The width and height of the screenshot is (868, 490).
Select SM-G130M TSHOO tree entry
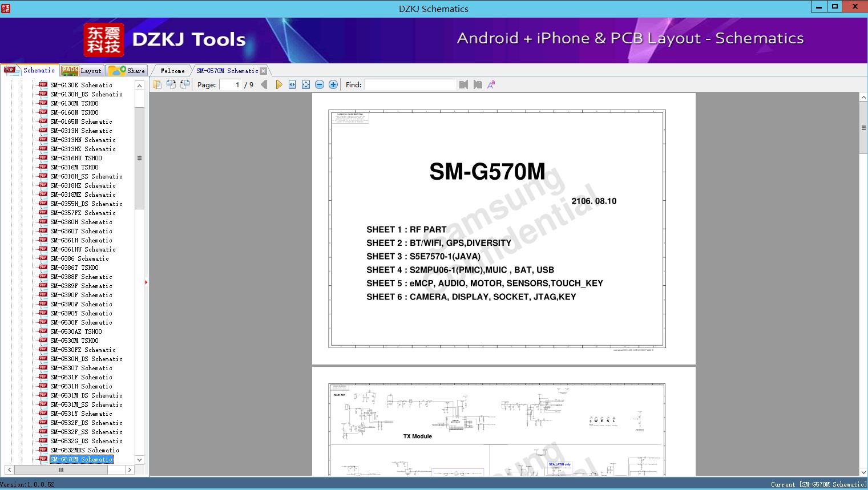(x=74, y=103)
